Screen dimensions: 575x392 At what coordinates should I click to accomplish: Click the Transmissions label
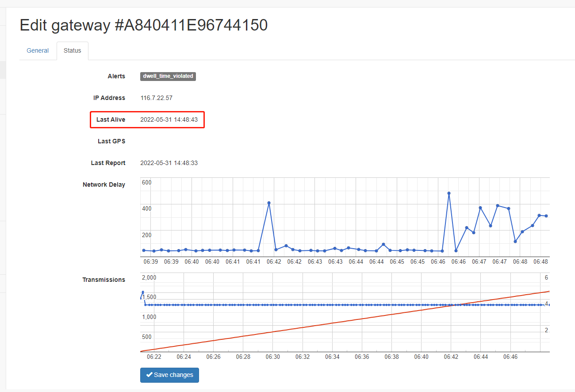click(104, 280)
